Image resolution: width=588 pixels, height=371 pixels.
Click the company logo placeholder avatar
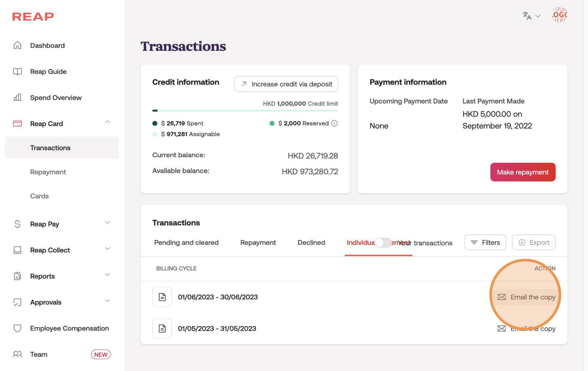(559, 15)
